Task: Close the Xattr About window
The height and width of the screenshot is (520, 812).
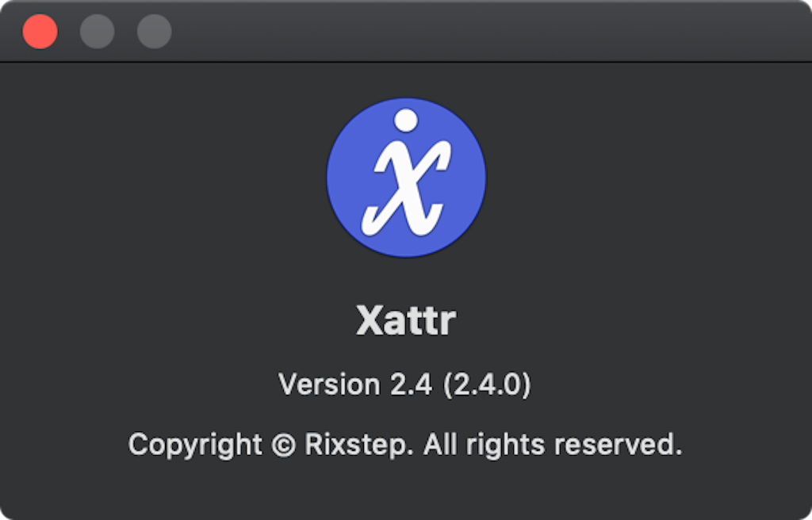Action: pyautogui.click(x=40, y=32)
